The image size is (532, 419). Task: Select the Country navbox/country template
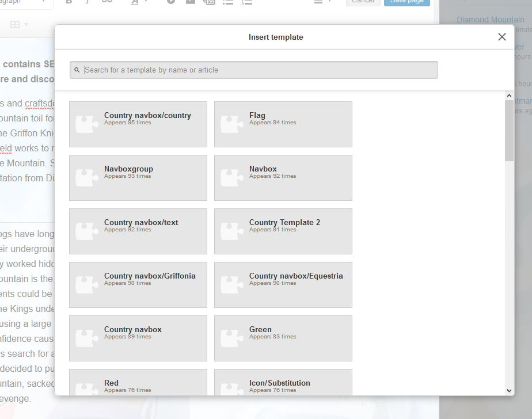138,124
